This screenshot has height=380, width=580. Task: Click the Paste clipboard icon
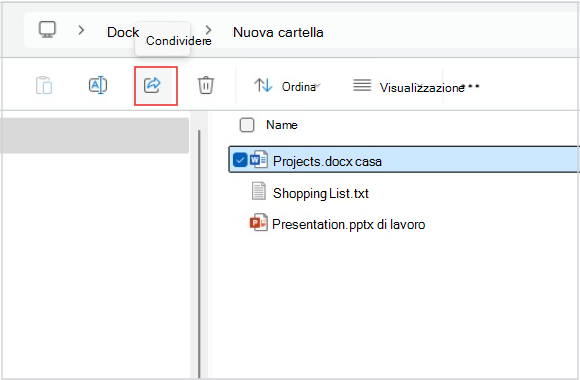(44, 85)
